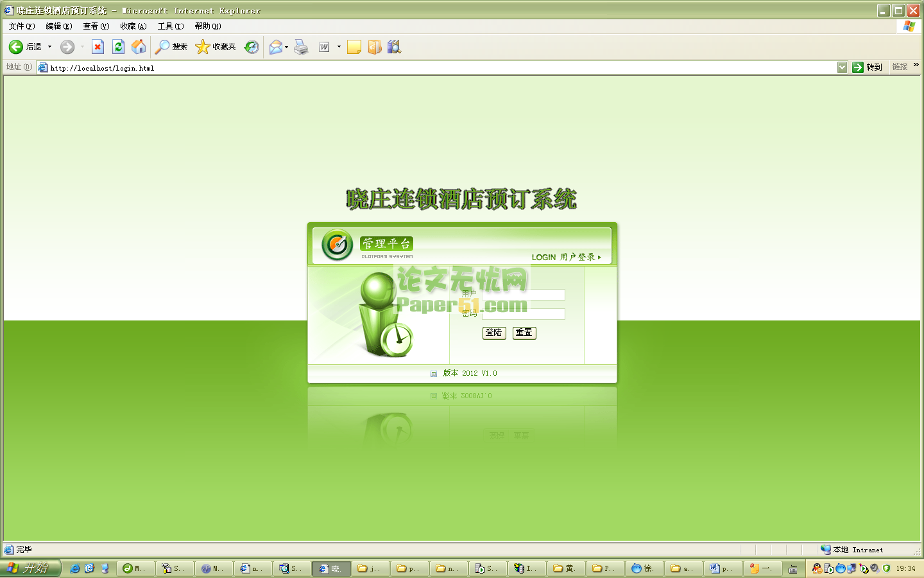Viewport: 924px width, 578px height.
Task: Open the Search (搜索) toolbar button
Action: tap(171, 47)
